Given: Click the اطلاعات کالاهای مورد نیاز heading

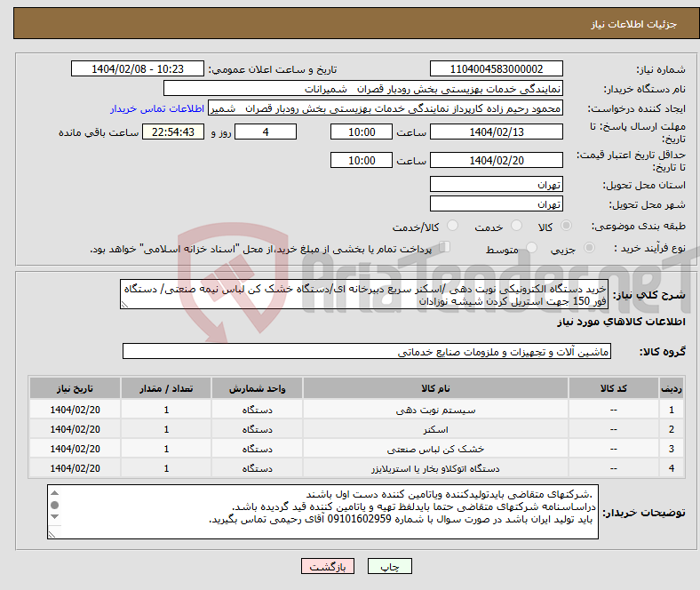Looking at the screenshot, I should tap(621, 322).
